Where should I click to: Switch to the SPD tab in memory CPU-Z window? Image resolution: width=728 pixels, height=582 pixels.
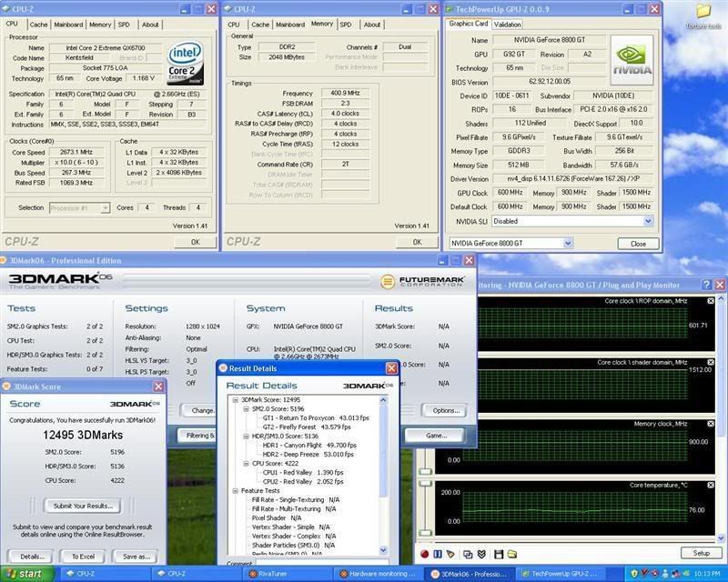click(346, 25)
